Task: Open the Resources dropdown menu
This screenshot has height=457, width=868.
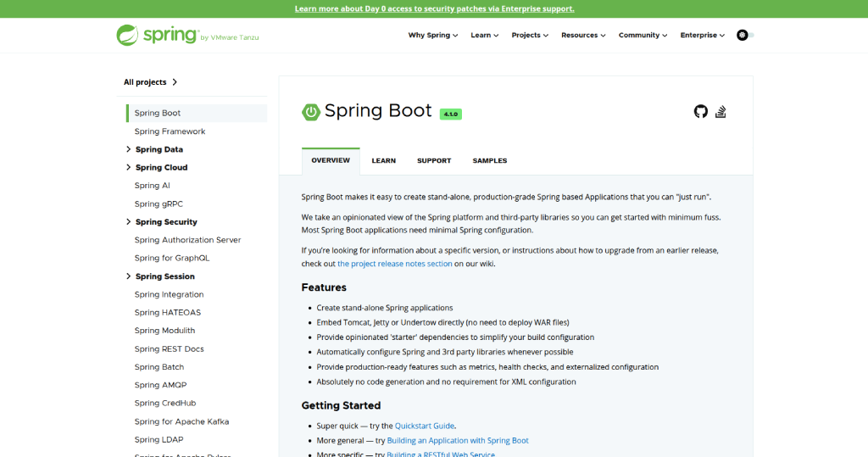Action: pyautogui.click(x=583, y=35)
